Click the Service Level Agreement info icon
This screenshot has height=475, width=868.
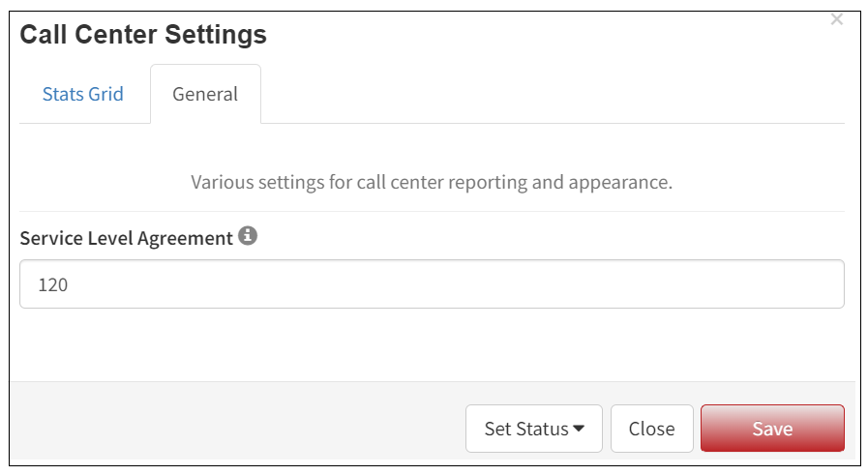pyautogui.click(x=248, y=236)
